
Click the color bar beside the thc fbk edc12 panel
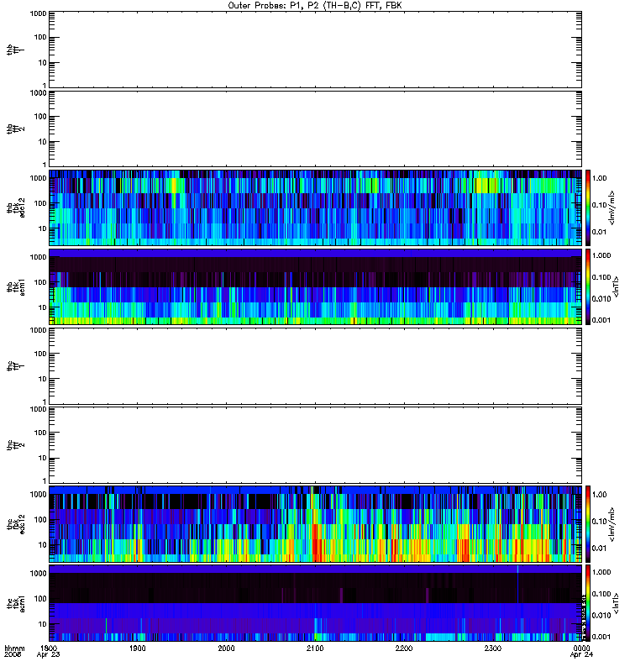click(588, 524)
